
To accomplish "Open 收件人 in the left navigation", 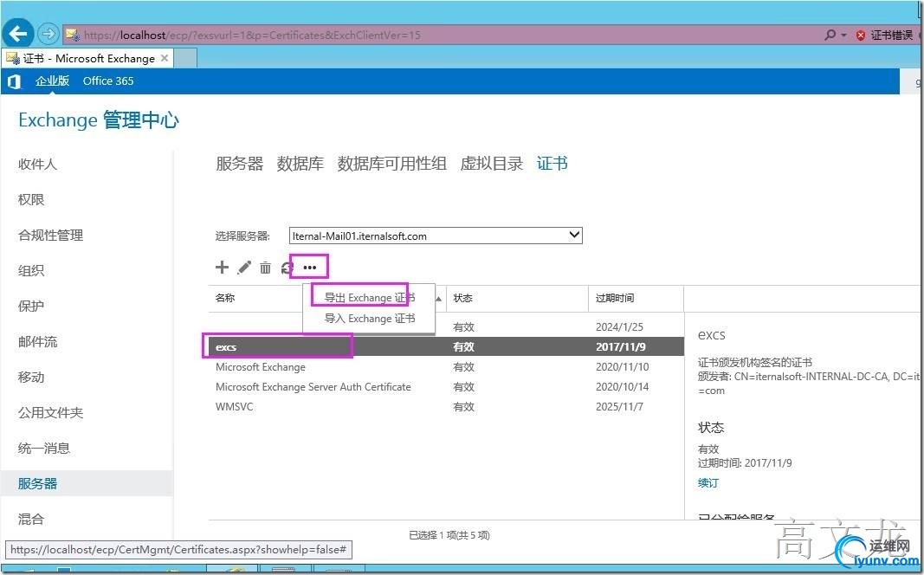I will pos(38,164).
